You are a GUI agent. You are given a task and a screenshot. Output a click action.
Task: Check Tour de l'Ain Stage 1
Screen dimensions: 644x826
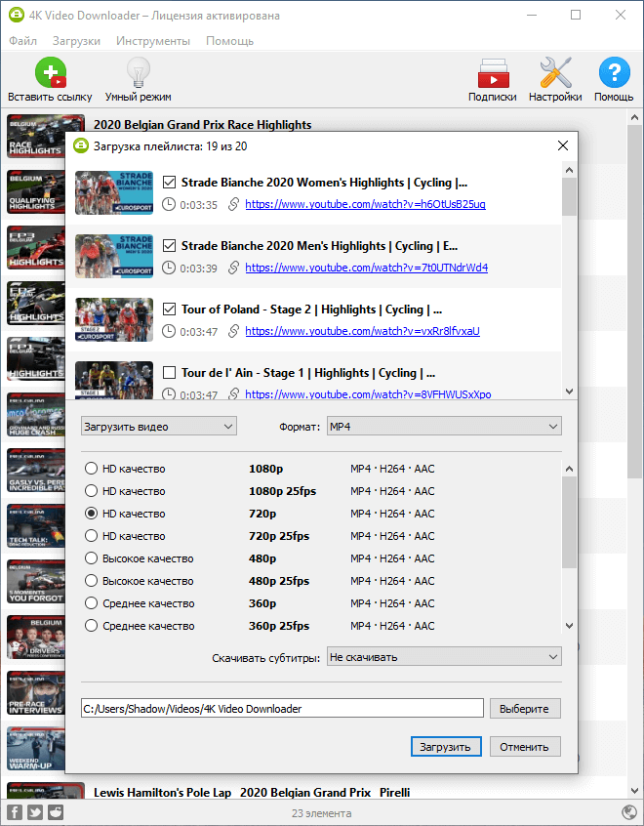click(x=169, y=373)
